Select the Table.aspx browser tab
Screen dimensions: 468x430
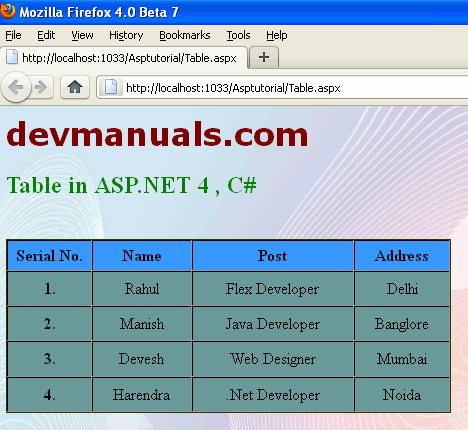(124, 58)
